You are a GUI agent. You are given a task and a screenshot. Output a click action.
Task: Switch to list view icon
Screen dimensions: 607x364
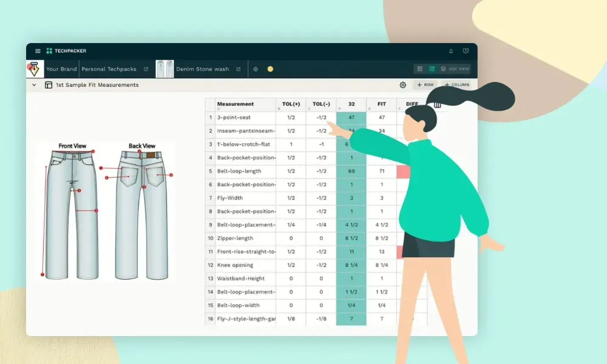[x=432, y=69]
